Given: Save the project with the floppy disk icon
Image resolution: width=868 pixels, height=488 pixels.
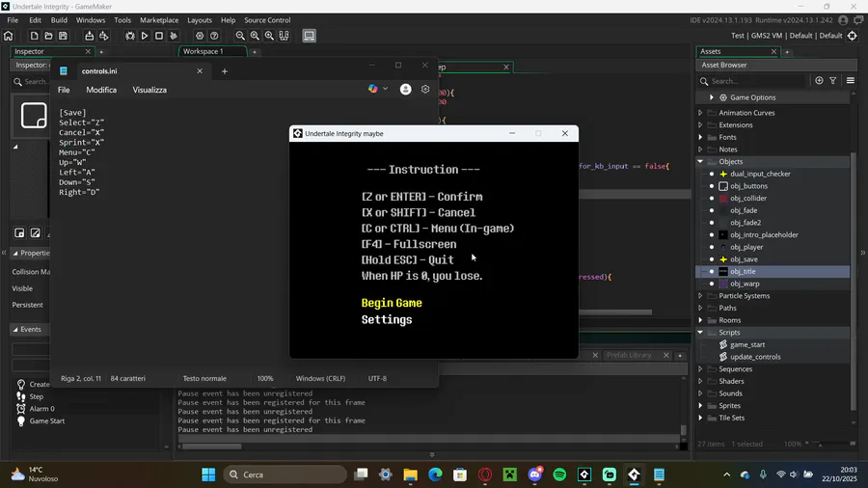Looking at the screenshot, I should [x=63, y=36].
